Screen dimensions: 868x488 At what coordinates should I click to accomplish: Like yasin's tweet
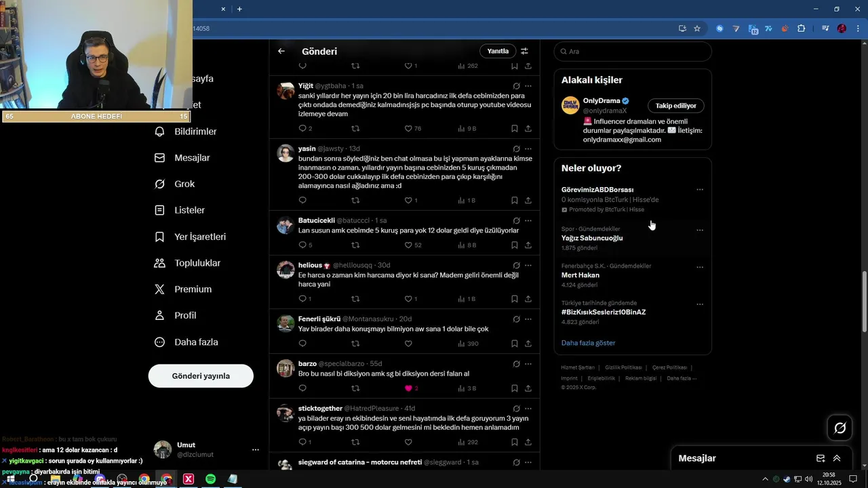pos(408,200)
